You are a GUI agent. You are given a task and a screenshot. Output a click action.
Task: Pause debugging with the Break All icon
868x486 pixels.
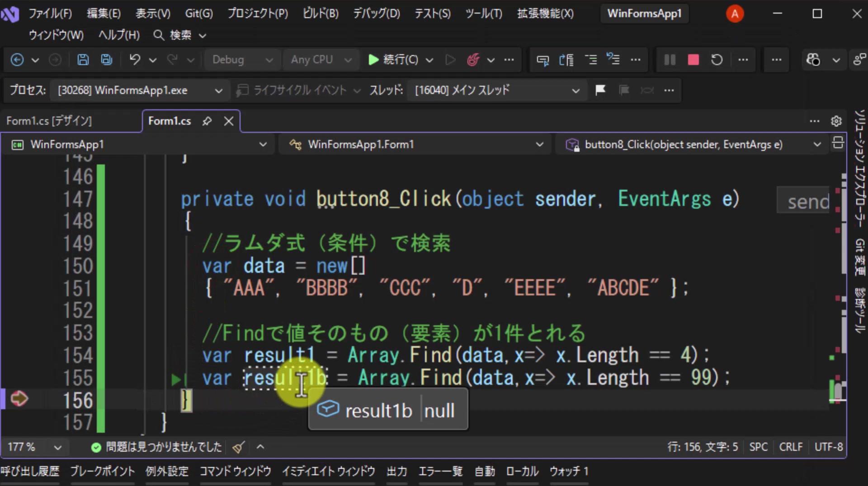[x=670, y=60]
